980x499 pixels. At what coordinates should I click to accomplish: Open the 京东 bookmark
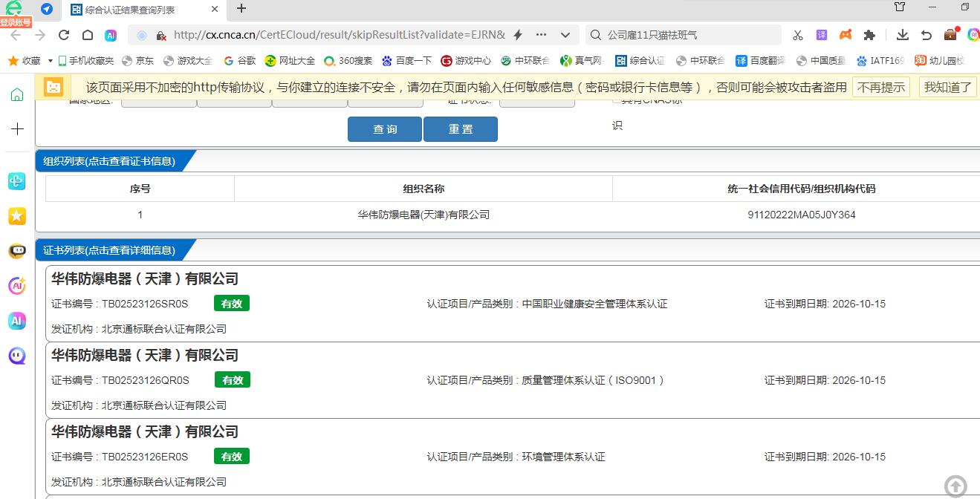point(138,61)
